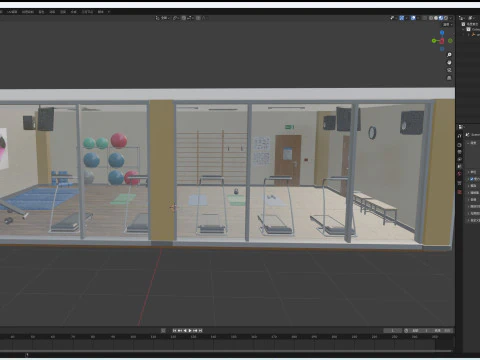Select the Scene Collection row in outliner
Image resolution: width=480 pixels, height=360 pixels.
(470, 24)
